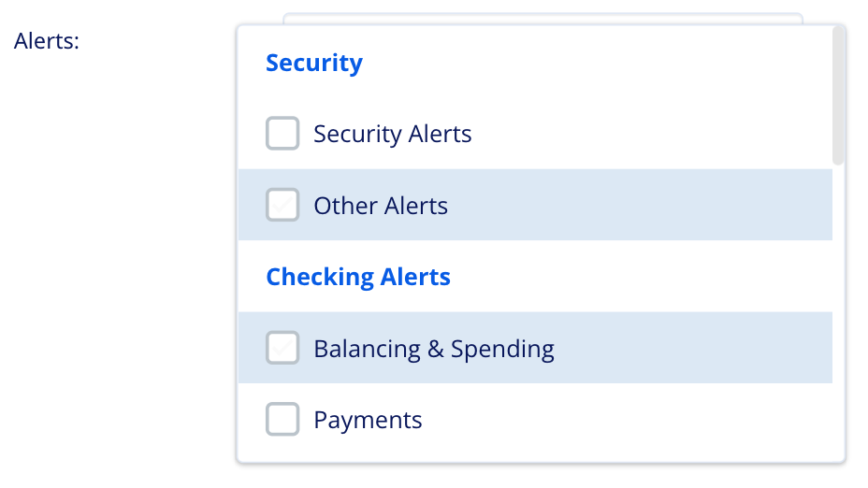
Task: Click the dropdown scrollbar thumb
Action: 838,93
